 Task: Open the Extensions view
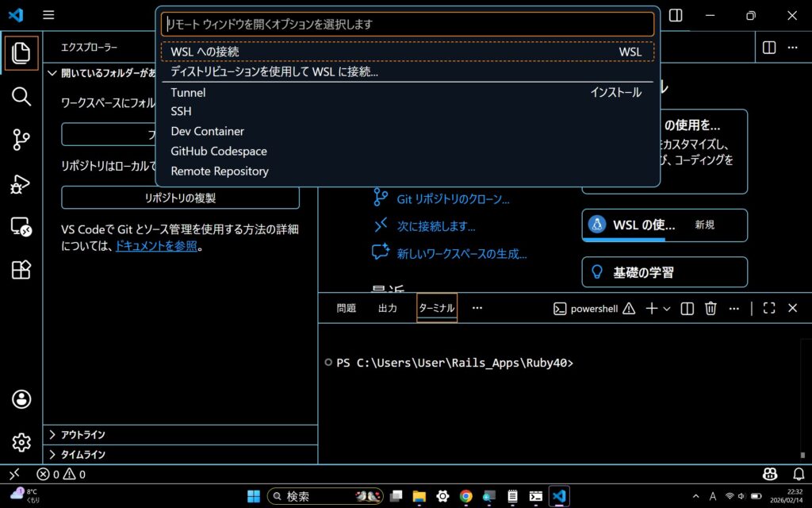pyautogui.click(x=21, y=270)
